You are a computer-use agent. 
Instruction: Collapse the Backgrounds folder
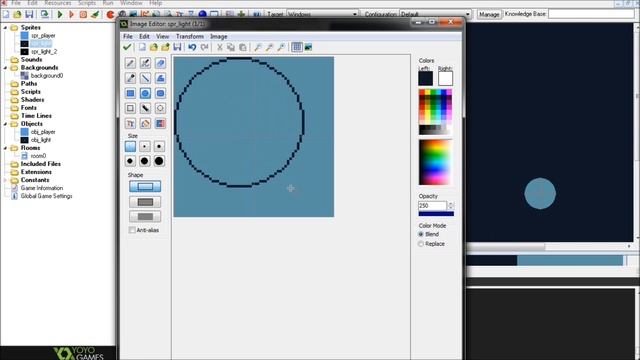(x=5, y=67)
